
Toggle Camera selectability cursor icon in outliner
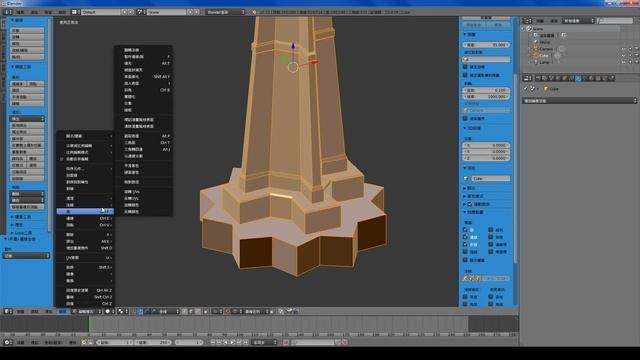(x=630, y=49)
